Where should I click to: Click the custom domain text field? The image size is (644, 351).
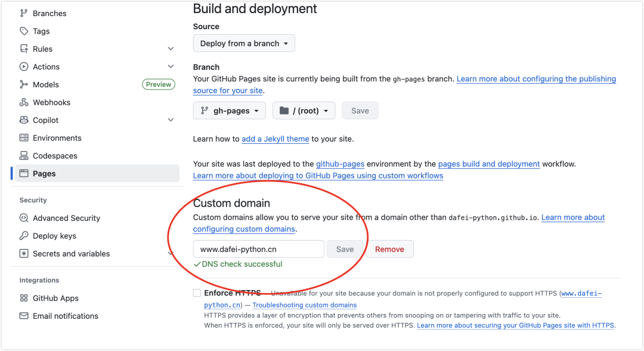(258, 250)
